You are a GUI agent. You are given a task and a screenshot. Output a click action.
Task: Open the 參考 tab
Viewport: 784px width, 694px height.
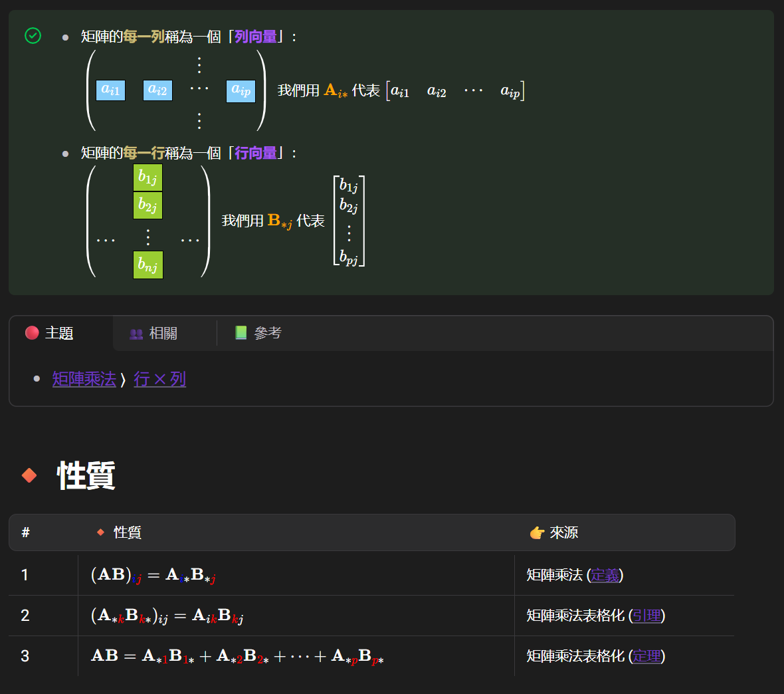point(267,333)
